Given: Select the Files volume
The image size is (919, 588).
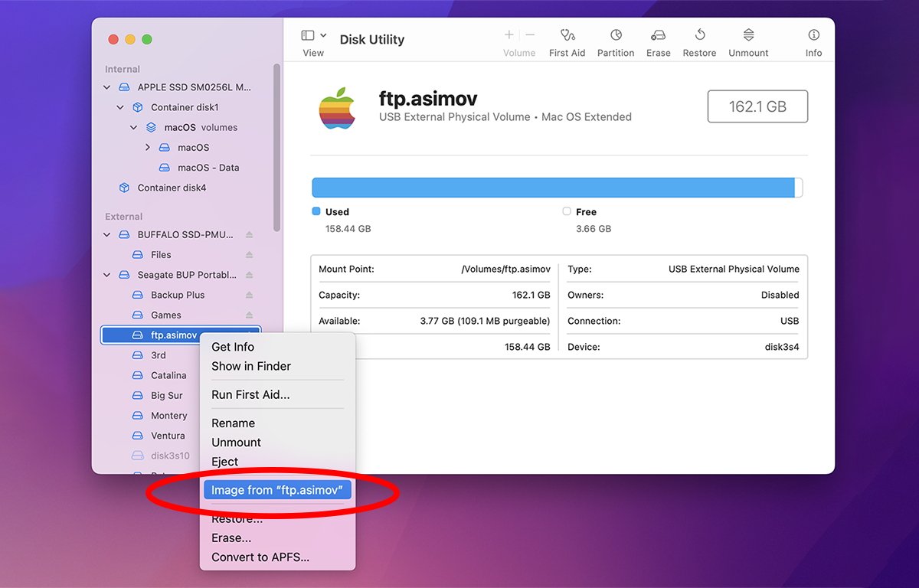Looking at the screenshot, I should [x=161, y=255].
